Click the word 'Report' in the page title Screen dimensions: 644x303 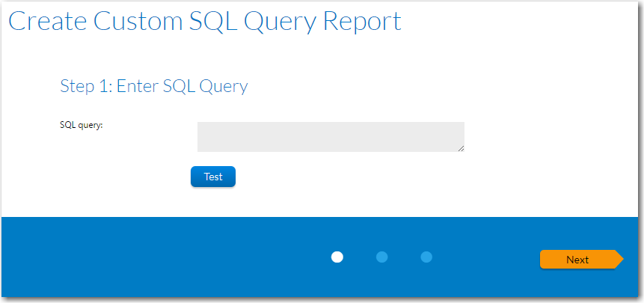[362, 21]
